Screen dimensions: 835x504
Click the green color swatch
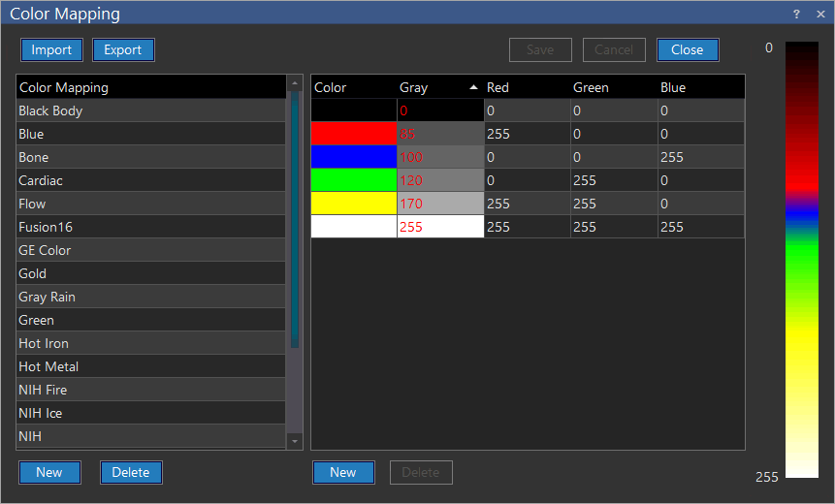click(353, 180)
